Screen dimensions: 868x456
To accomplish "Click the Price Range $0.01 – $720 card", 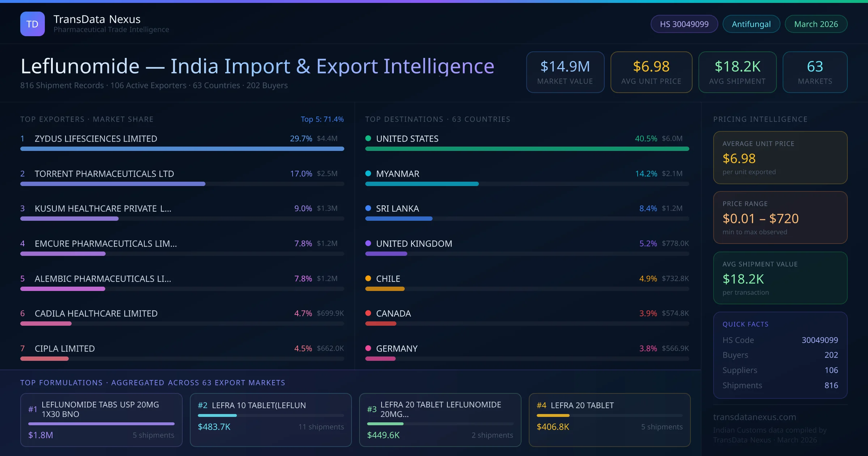I will pos(780,218).
